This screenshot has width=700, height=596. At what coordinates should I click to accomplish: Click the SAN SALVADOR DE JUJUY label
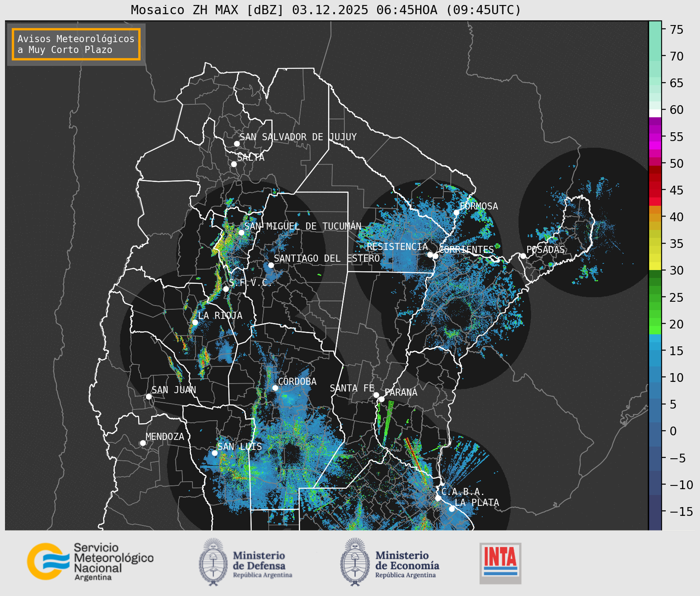pos(298,137)
